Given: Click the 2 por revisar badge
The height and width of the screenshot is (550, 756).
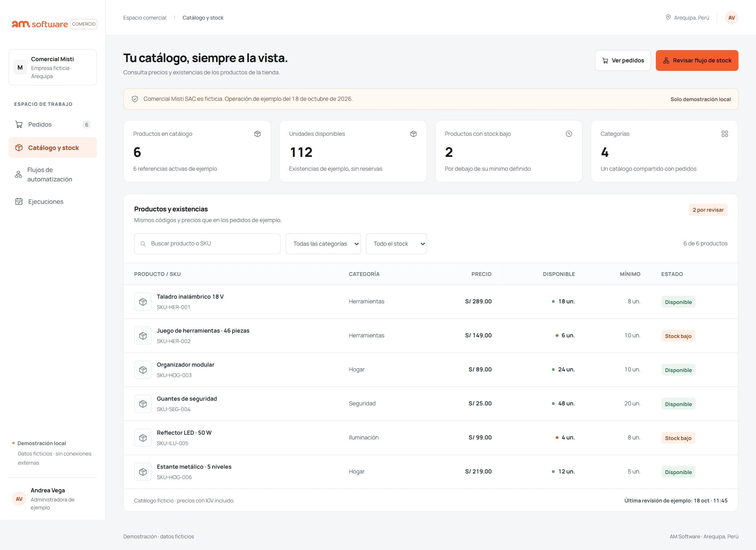Looking at the screenshot, I should coord(708,210).
